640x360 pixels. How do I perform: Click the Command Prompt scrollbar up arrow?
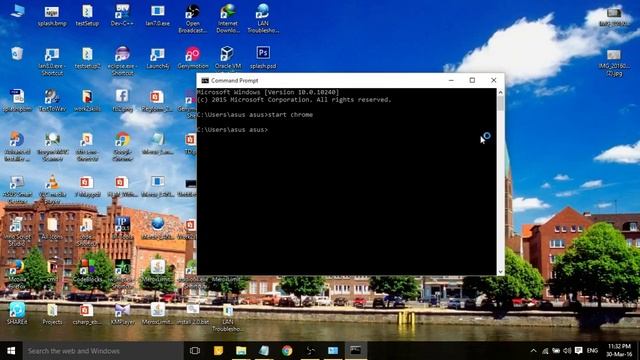tap(500, 92)
